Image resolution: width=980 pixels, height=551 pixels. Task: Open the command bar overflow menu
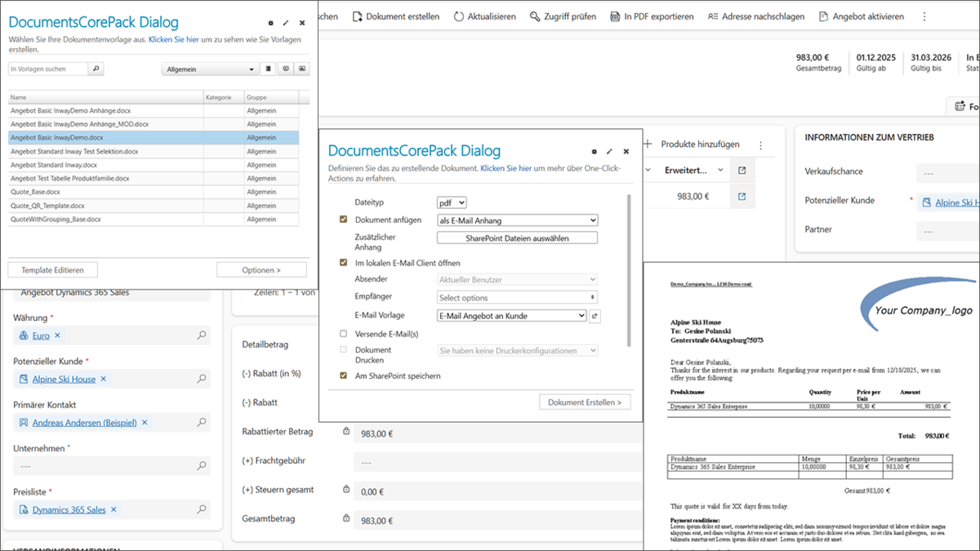(x=924, y=16)
